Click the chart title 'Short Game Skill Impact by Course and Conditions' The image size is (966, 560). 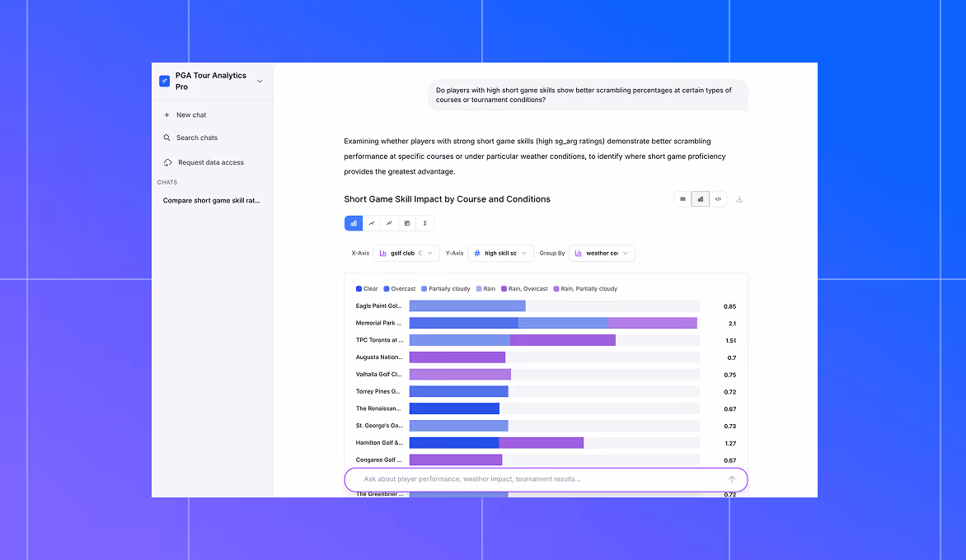point(448,199)
